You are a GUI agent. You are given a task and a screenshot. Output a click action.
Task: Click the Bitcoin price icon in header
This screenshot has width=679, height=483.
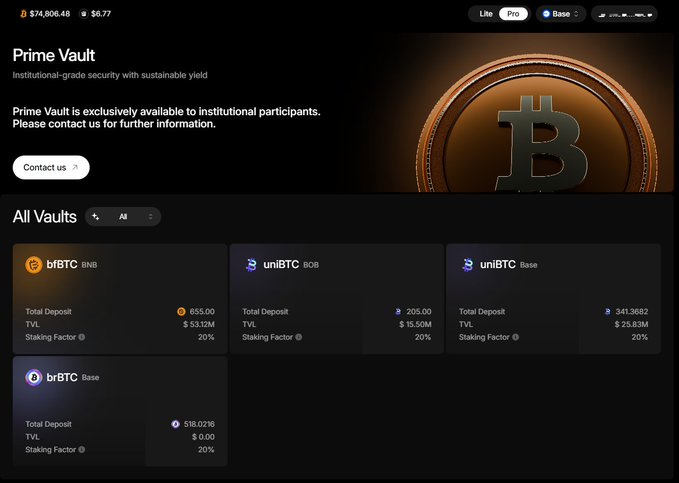tap(23, 14)
